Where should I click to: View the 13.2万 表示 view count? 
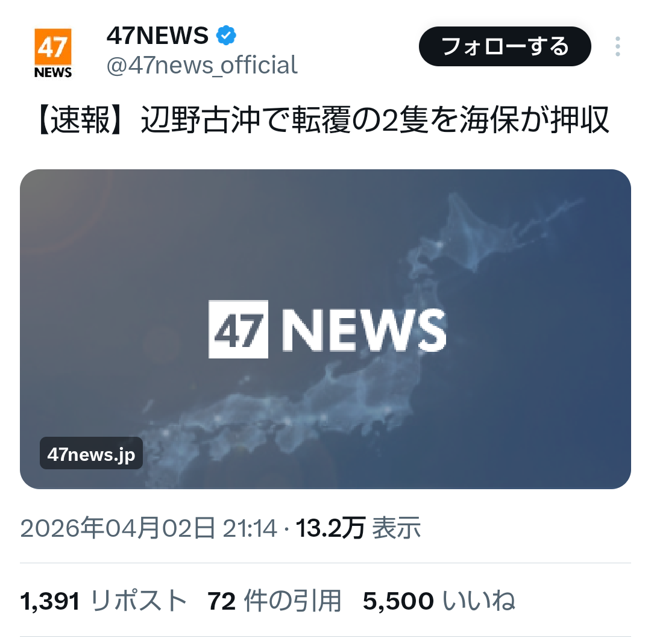click(x=358, y=528)
